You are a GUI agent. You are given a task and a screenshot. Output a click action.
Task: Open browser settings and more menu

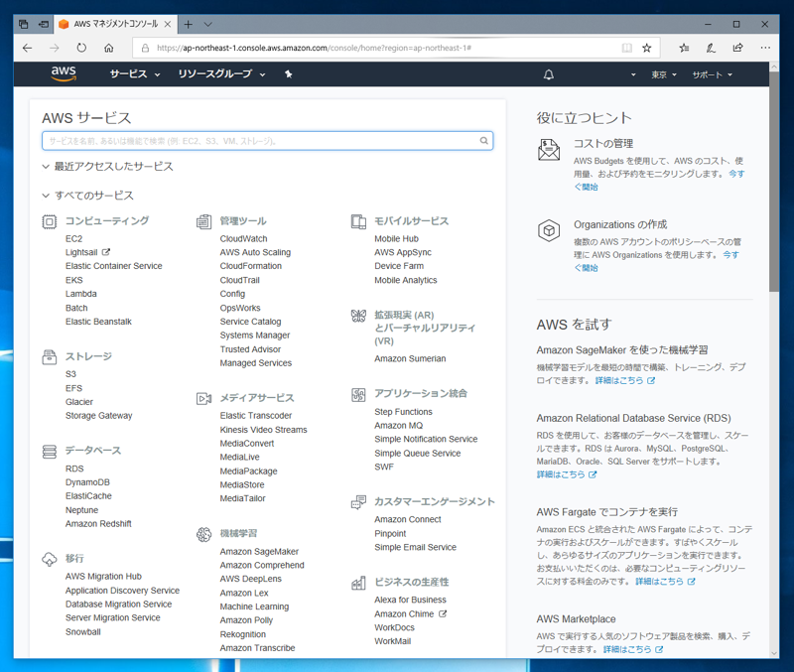(x=765, y=48)
